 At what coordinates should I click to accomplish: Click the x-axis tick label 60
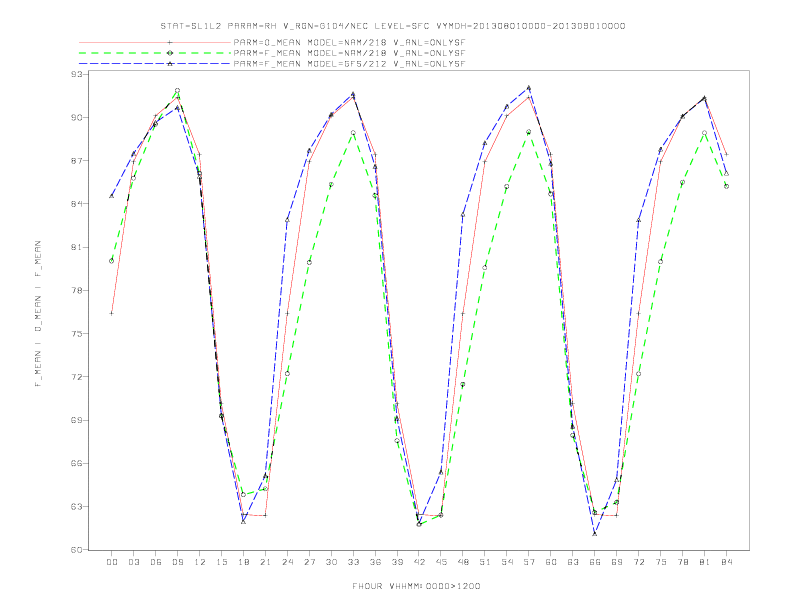point(551,562)
